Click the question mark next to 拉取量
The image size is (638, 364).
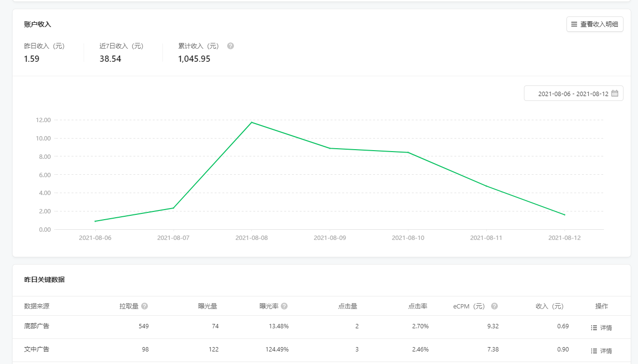145,306
